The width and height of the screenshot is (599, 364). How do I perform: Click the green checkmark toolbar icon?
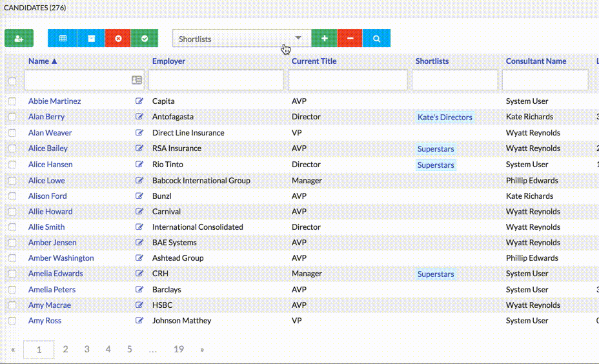pyautogui.click(x=145, y=39)
